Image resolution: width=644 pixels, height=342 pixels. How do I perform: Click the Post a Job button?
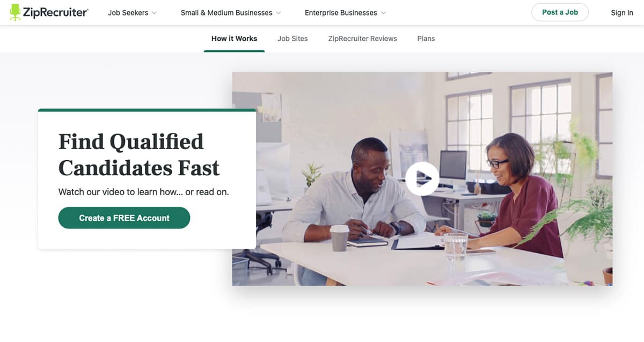[560, 12]
